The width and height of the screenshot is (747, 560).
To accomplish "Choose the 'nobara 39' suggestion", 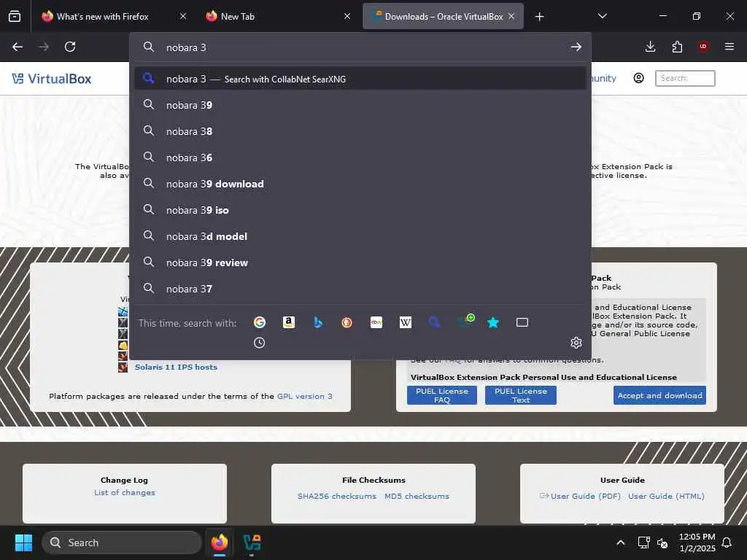I will 360,105.
